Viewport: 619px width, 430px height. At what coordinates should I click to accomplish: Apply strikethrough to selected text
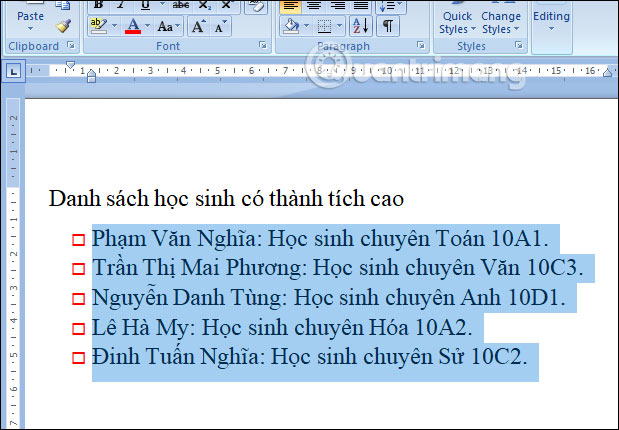coord(181,5)
